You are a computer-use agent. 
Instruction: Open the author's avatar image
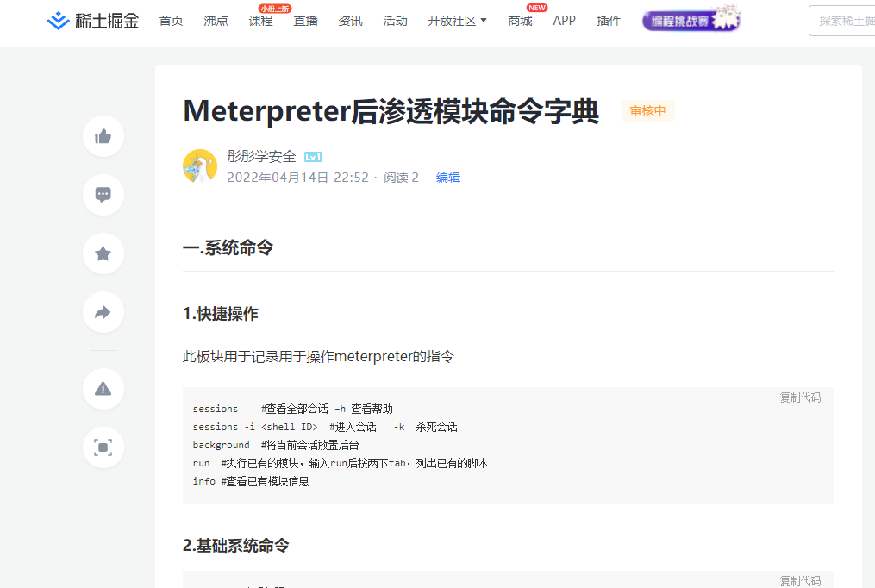[200, 166]
